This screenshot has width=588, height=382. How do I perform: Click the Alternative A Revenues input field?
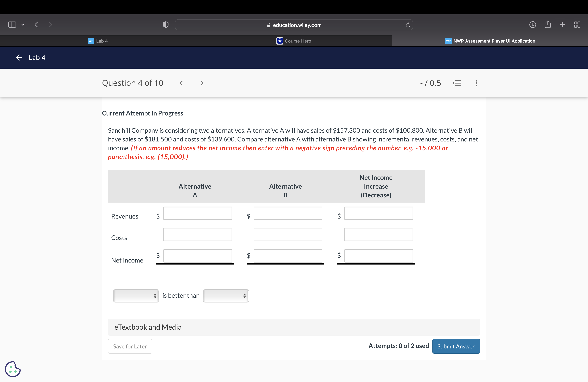point(197,213)
